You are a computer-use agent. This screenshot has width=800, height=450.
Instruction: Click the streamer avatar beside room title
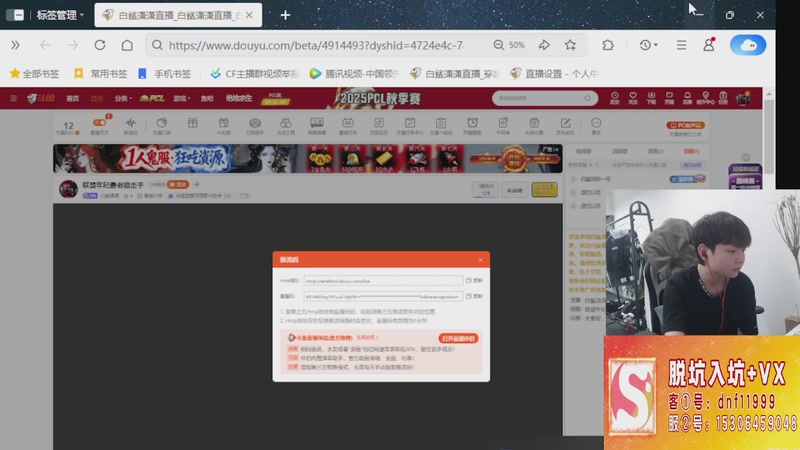click(x=68, y=189)
